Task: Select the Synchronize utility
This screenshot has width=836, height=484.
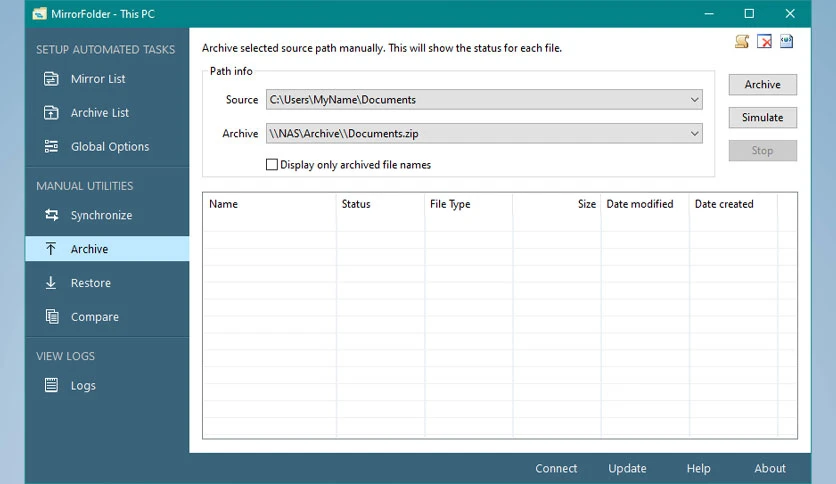Action: click(107, 215)
